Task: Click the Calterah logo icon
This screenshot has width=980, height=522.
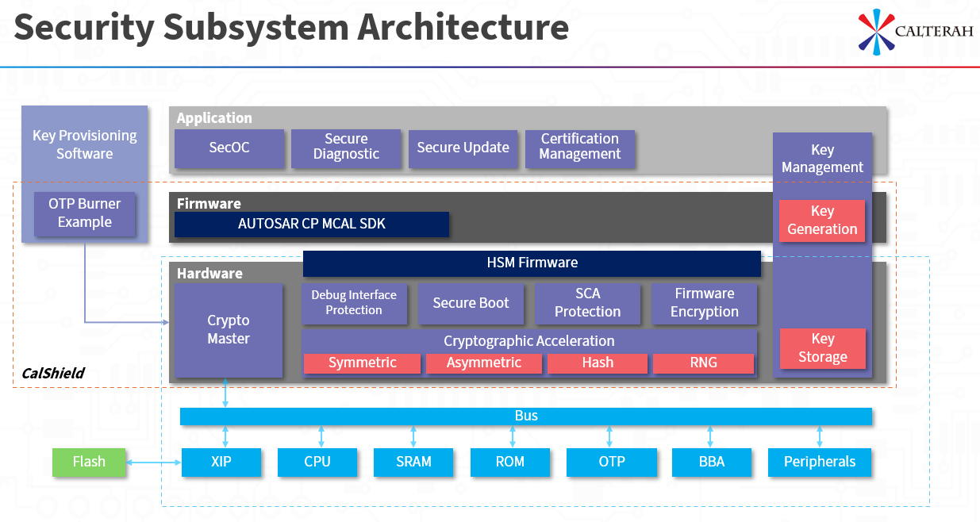Action: (876, 33)
